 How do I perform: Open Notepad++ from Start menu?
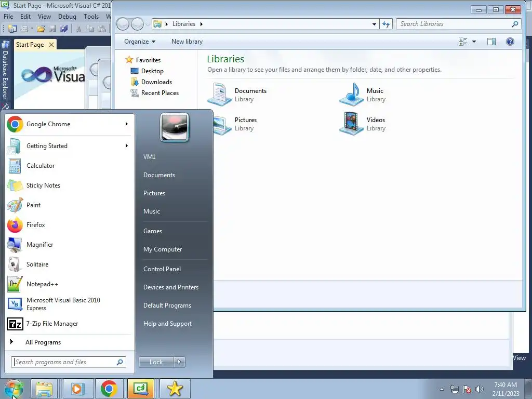click(70, 284)
